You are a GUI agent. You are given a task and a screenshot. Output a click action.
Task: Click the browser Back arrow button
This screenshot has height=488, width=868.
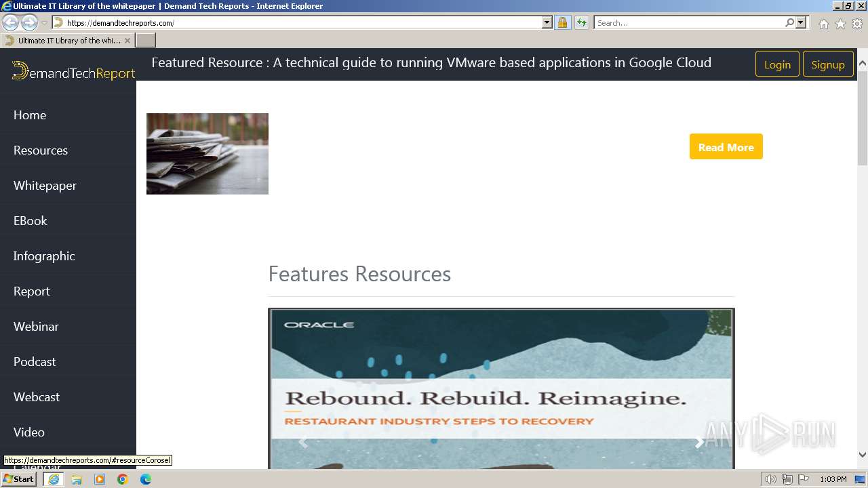pos(11,22)
